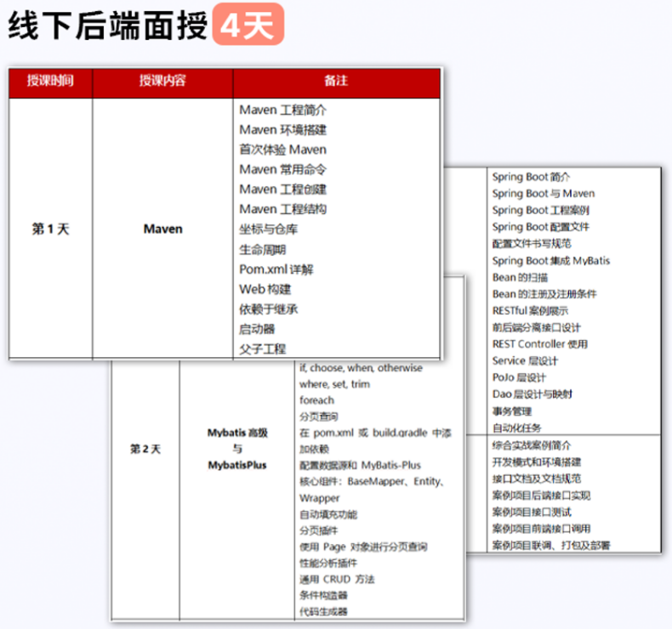Click the 第 1 天 cell
672x629 pixels.
pos(50,229)
